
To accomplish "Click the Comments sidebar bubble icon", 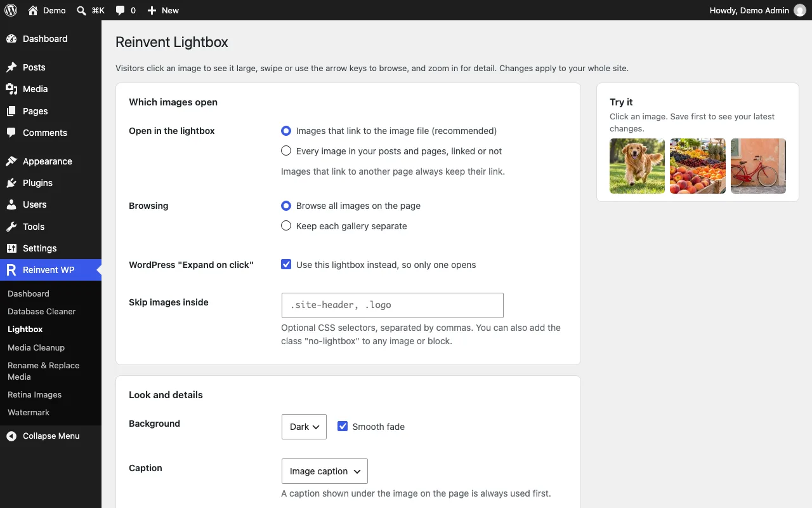I will tap(11, 133).
